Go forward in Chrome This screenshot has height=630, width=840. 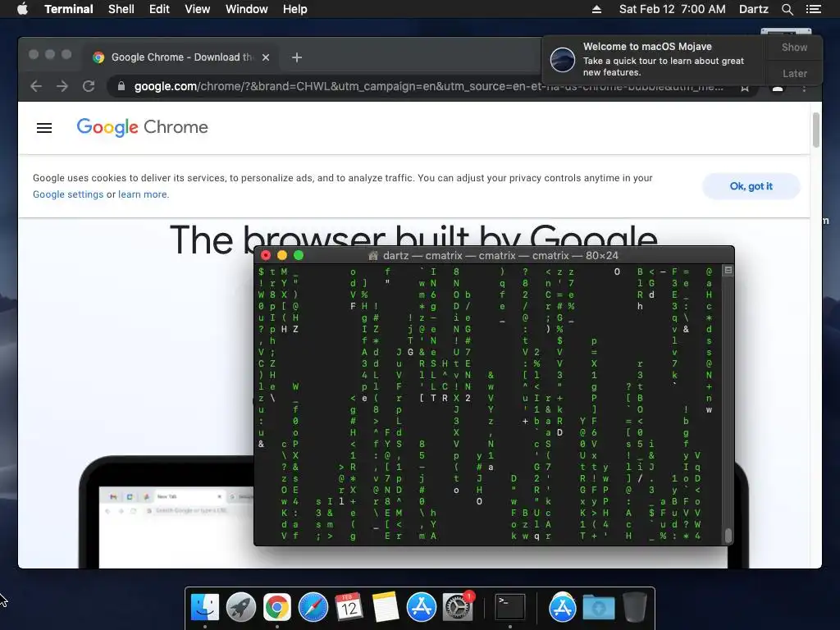(62, 86)
